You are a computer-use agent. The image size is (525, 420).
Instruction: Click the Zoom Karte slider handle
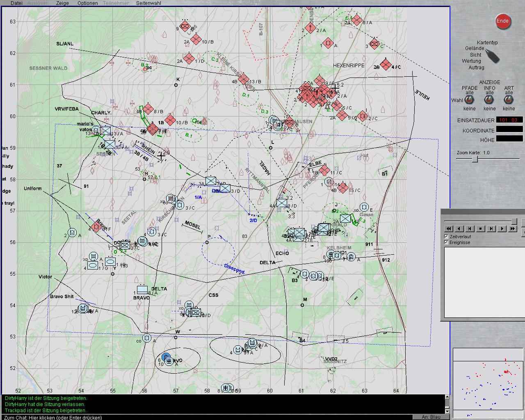point(475,160)
